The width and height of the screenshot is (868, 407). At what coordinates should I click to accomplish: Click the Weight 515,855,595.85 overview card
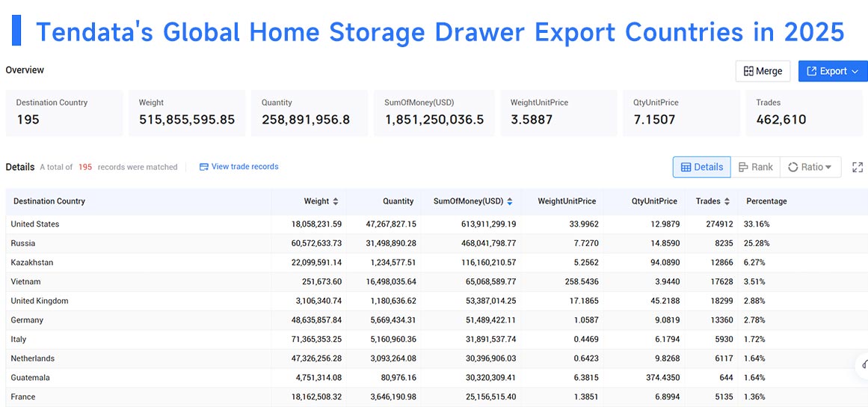pyautogui.click(x=187, y=113)
